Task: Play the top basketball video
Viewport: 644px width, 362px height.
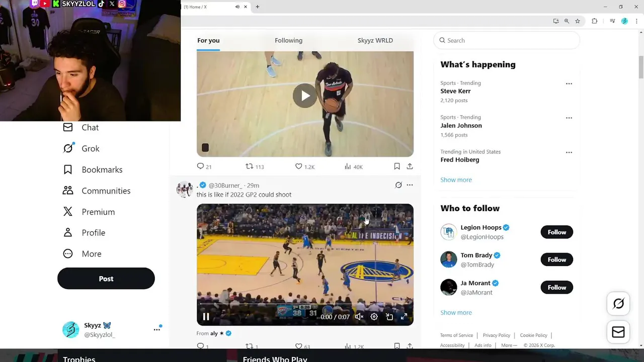Action: pyautogui.click(x=305, y=96)
